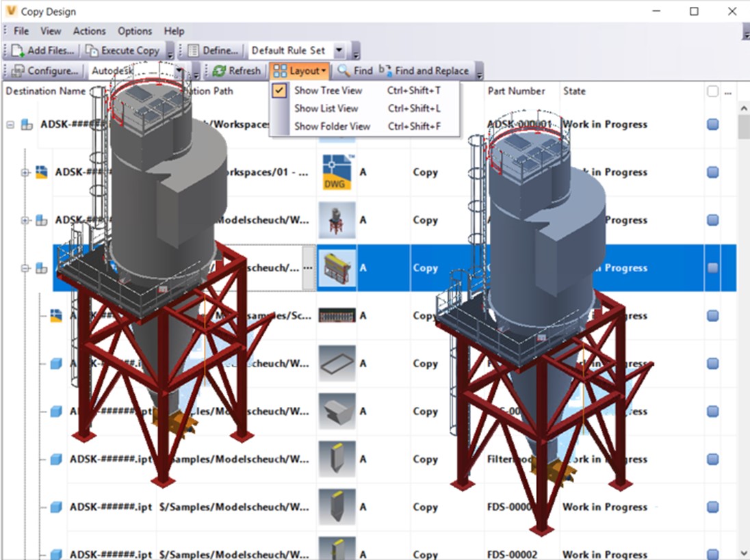Open the Layout dropdown button
This screenshot has height=560, width=750.
[x=300, y=70]
